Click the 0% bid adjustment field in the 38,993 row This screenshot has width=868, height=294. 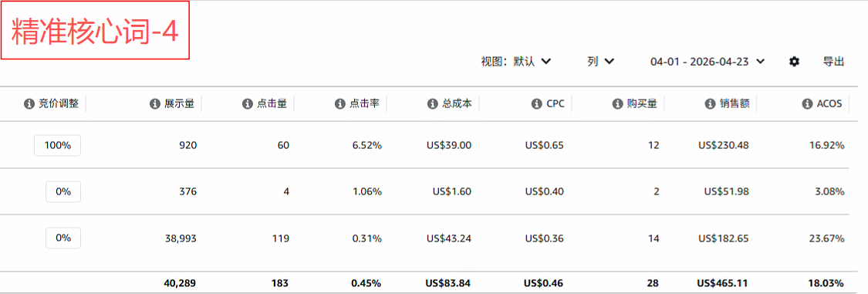coord(63,238)
